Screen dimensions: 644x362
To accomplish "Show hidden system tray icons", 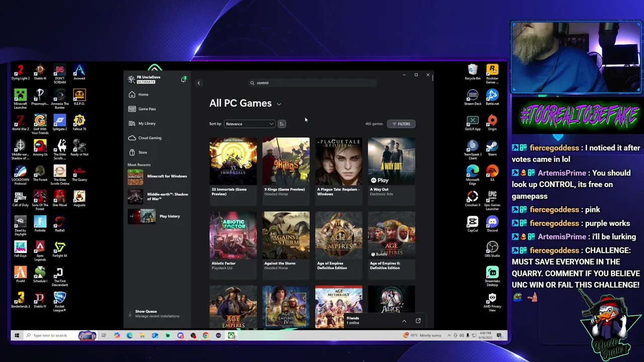I will 449,335.
